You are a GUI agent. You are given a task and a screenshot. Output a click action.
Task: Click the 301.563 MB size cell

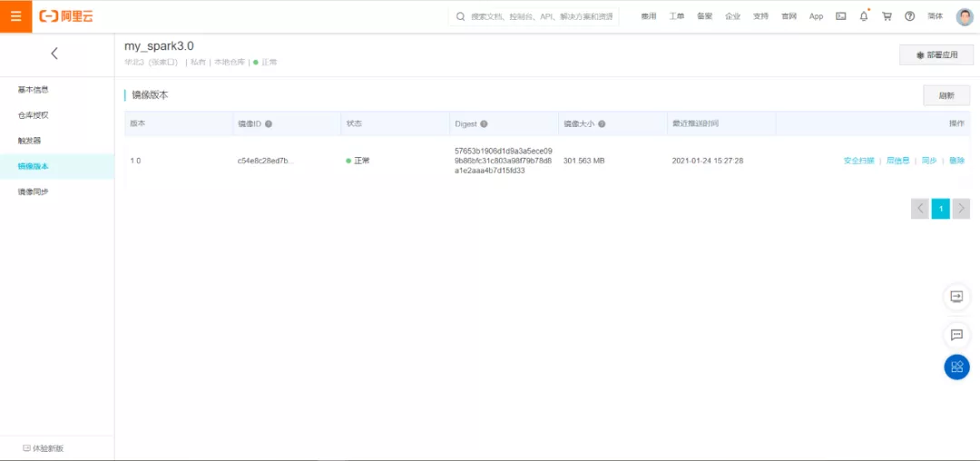tap(583, 161)
